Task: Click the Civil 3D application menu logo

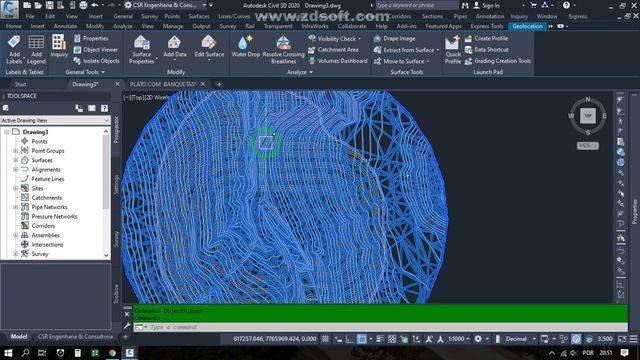Action: pyautogui.click(x=9, y=9)
